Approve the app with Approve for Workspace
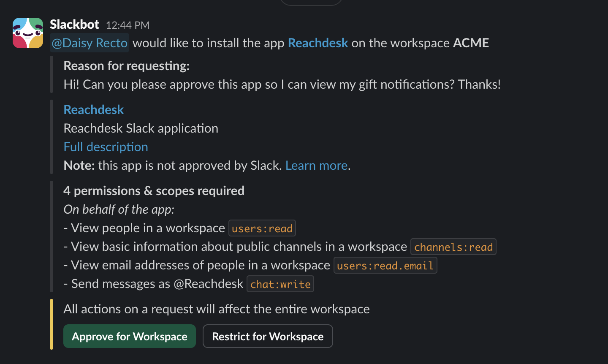 [130, 336]
